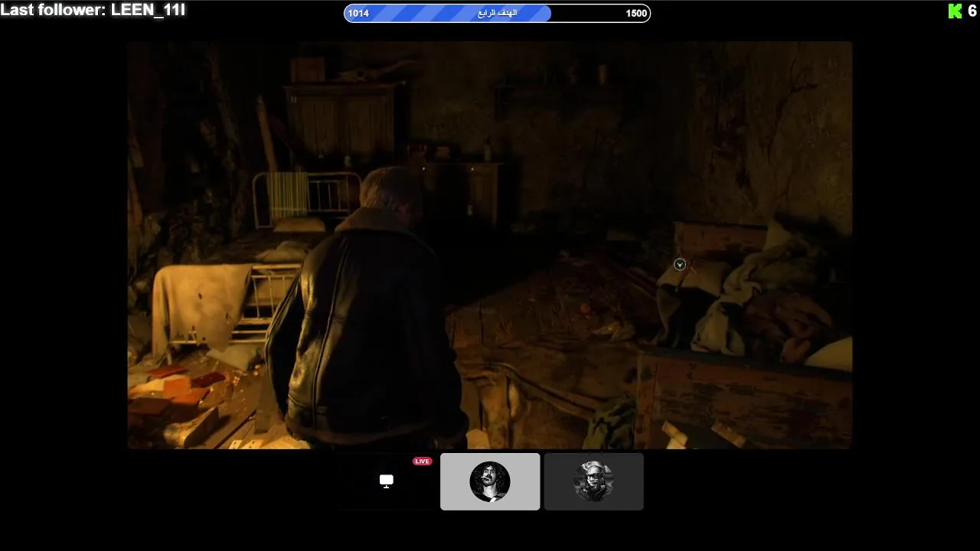Click the red LIVE badge
The height and width of the screenshot is (551, 980).
422,461
